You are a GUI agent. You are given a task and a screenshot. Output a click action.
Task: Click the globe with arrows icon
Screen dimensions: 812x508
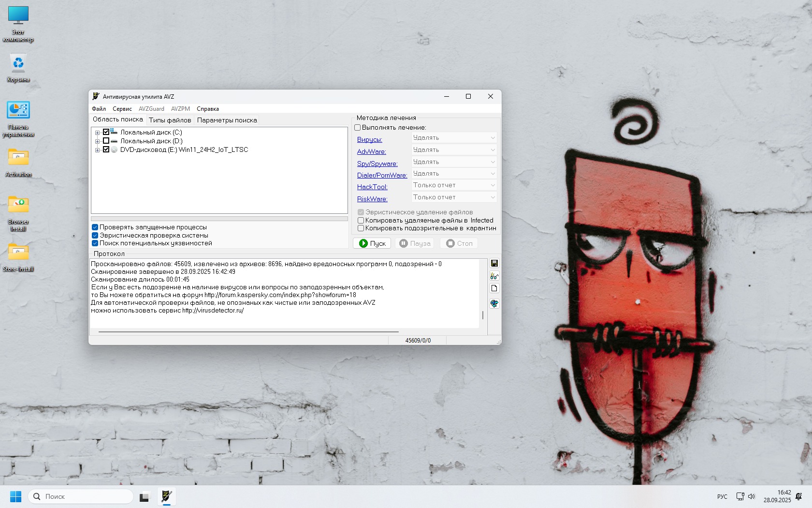(494, 303)
